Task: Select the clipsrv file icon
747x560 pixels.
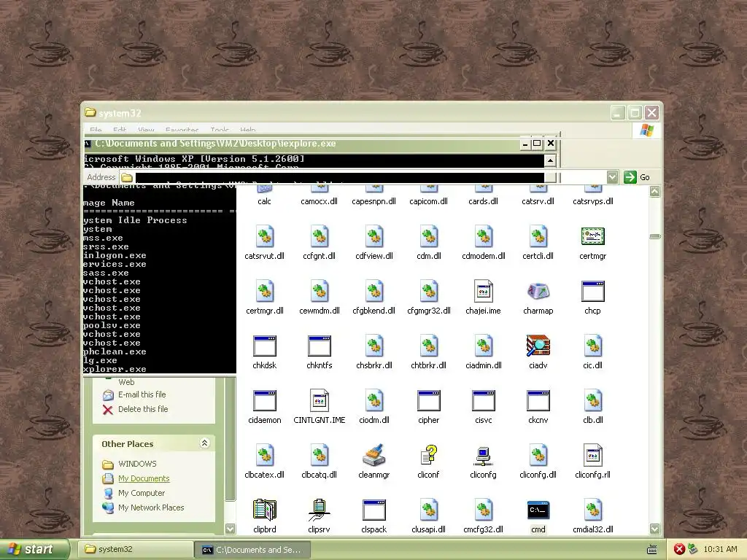Action: coord(320,510)
